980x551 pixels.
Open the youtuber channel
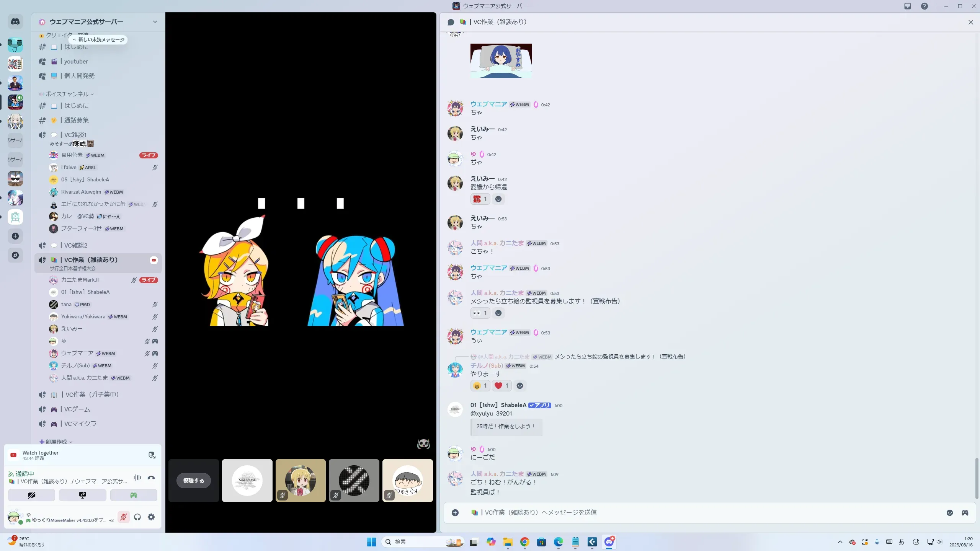coord(76,62)
